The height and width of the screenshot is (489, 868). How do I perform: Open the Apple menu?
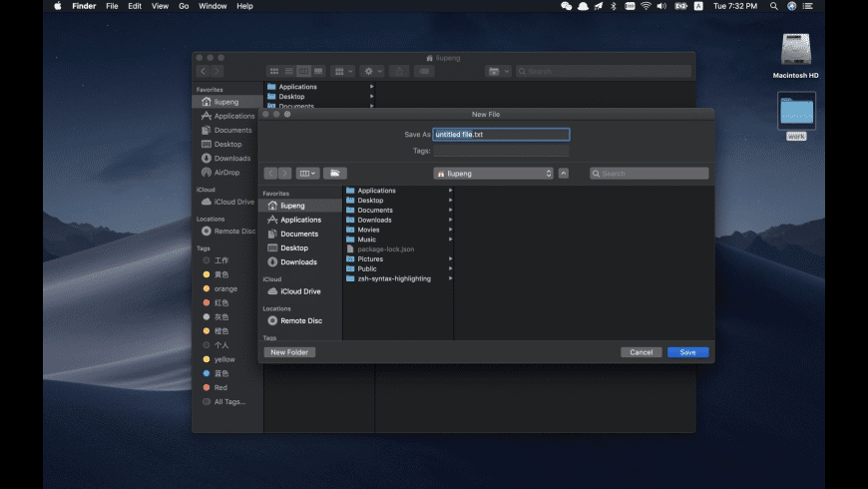point(58,6)
